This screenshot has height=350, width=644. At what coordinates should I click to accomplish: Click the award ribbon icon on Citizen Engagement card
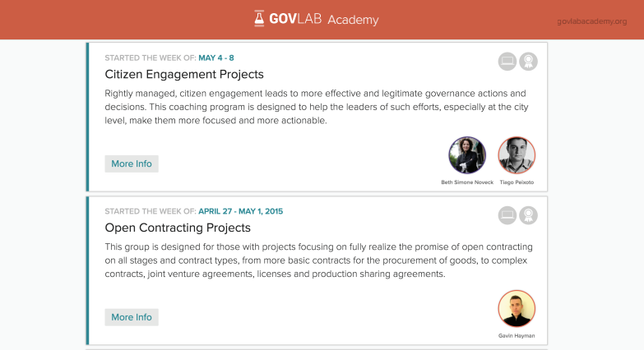tap(528, 62)
